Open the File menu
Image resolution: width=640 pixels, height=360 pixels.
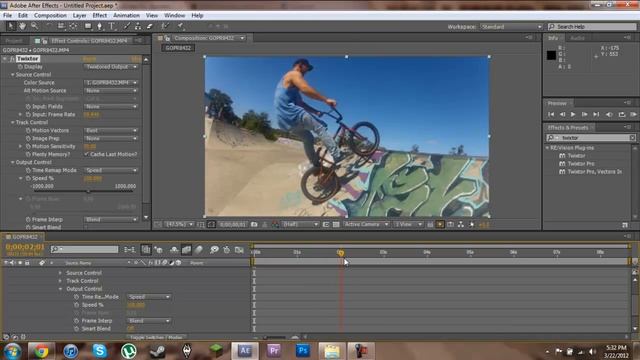click(x=7, y=16)
